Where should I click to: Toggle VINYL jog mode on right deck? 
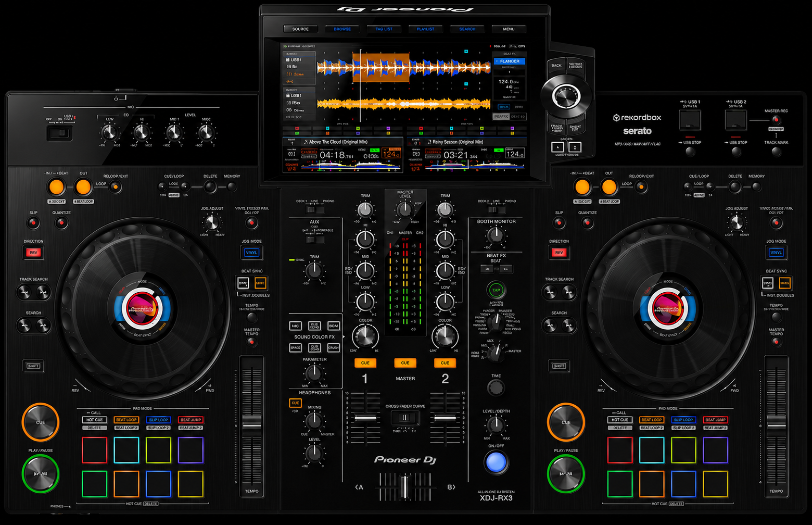(776, 253)
